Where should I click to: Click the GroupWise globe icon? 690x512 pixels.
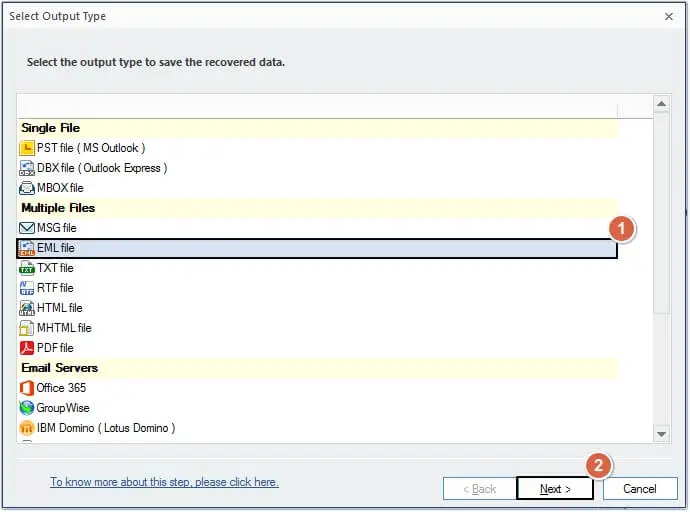tap(27, 408)
